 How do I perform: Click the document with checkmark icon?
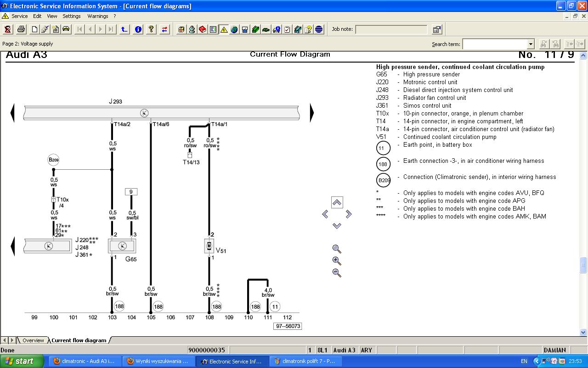pos(45,29)
